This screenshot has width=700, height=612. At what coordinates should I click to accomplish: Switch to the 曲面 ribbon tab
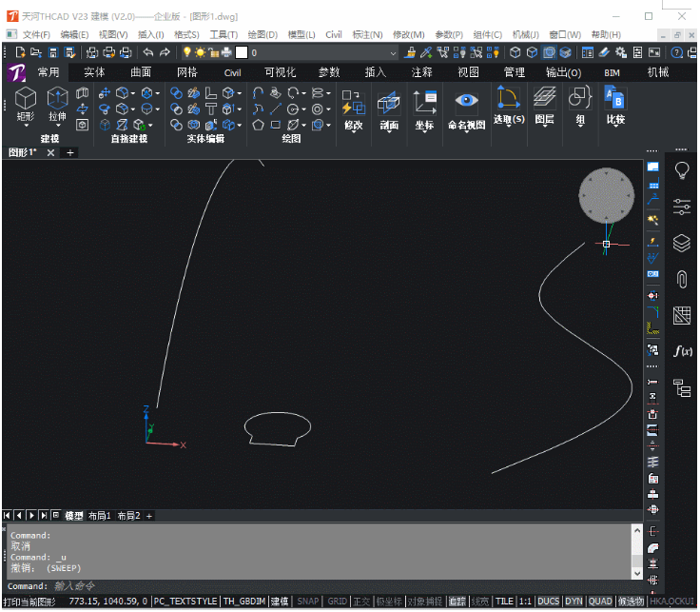pos(141,72)
